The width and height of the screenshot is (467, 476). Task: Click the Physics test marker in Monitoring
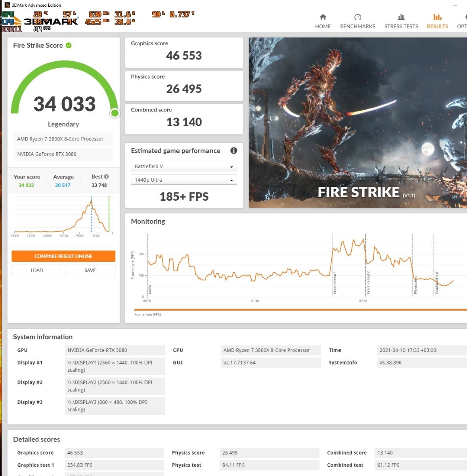tap(415, 285)
